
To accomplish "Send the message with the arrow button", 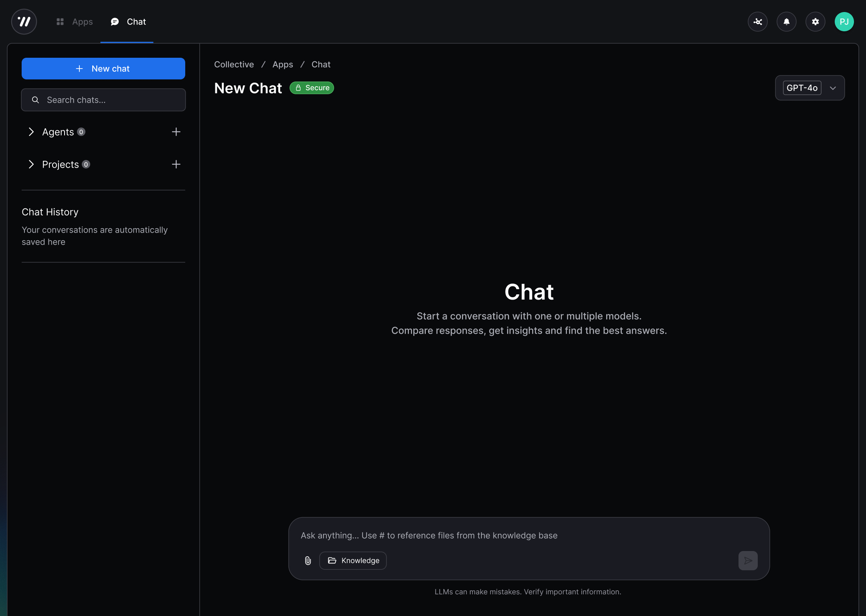I will pyautogui.click(x=748, y=561).
